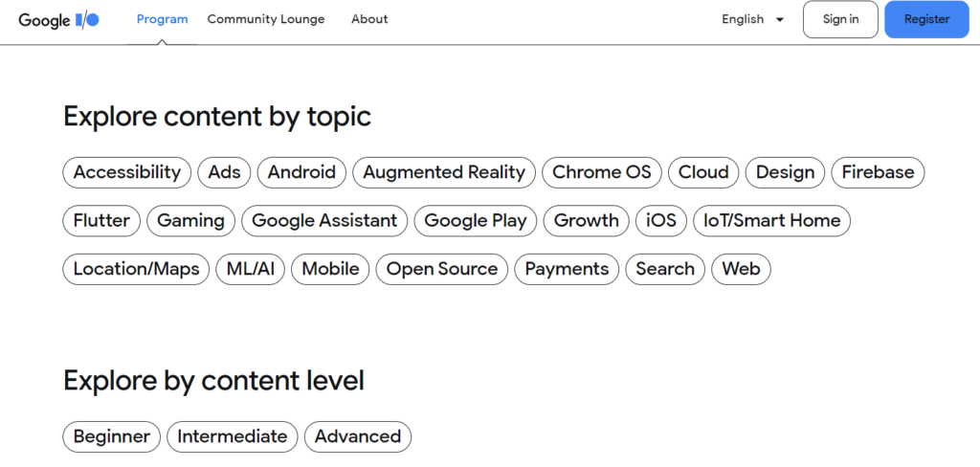This screenshot has height=467, width=980.
Task: Open the Program tab
Action: point(162,19)
